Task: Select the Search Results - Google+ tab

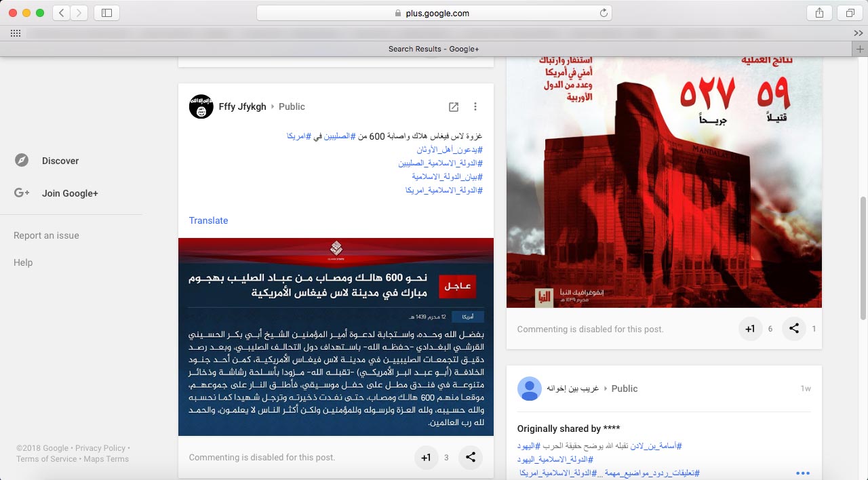Action: tap(433, 49)
